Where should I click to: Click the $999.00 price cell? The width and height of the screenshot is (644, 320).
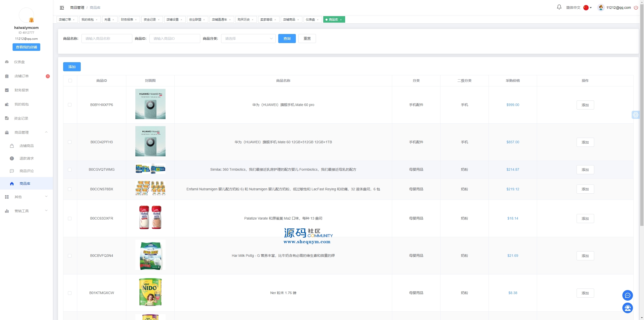click(x=513, y=105)
